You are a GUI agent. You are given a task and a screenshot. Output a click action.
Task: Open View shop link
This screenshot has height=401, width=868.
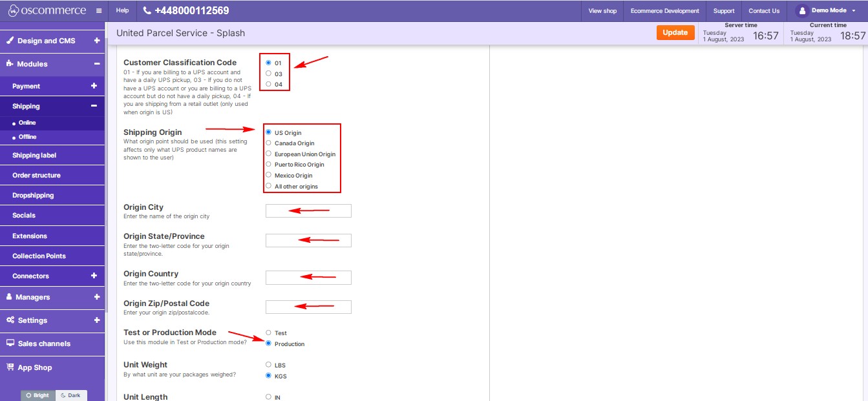(602, 11)
